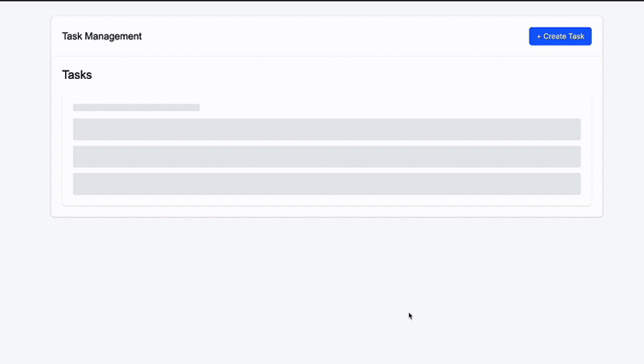Click the second wide loading placeholder bar
Image resolution: width=644 pixels, height=364 pixels.
click(326, 156)
